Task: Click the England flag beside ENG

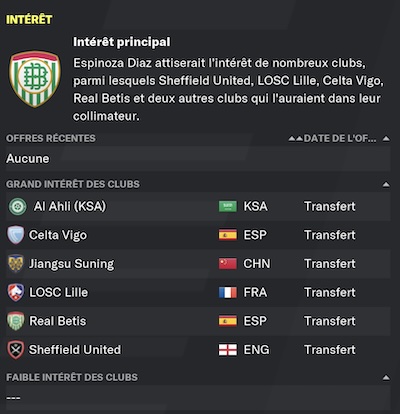Action: 228,350
